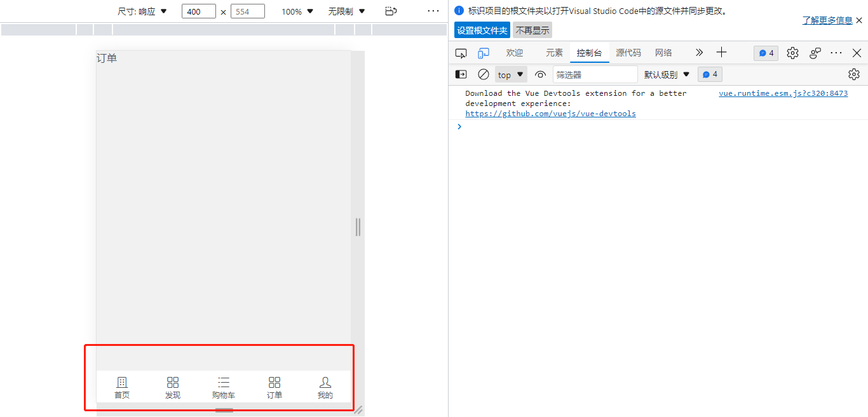Click the live expression eye icon
868x417 pixels.
point(540,74)
